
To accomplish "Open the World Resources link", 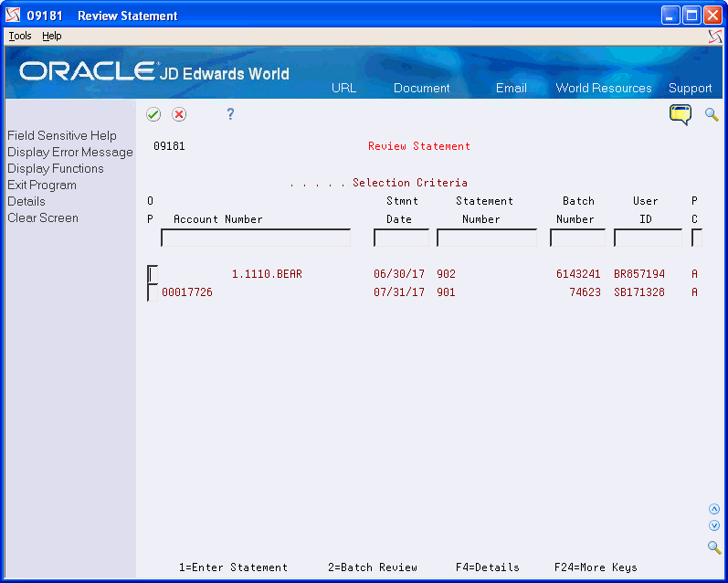I will (604, 89).
